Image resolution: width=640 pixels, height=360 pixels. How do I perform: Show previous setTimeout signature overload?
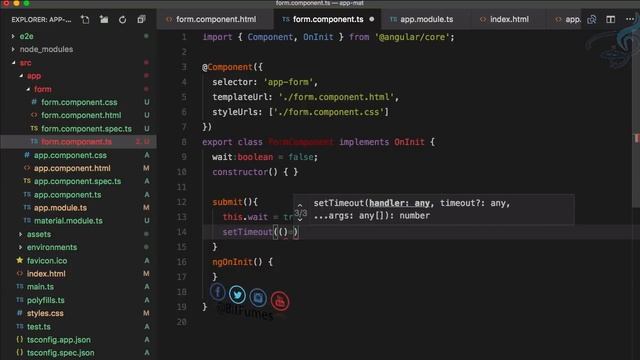click(300, 205)
